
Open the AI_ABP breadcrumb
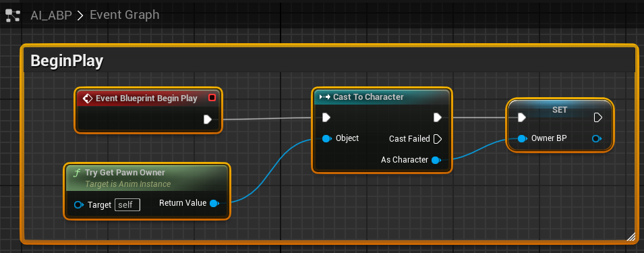(x=51, y=16)
